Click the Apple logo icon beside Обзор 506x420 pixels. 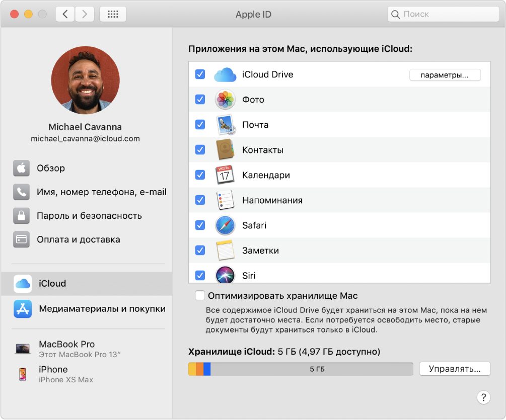[x=21, y=168]
